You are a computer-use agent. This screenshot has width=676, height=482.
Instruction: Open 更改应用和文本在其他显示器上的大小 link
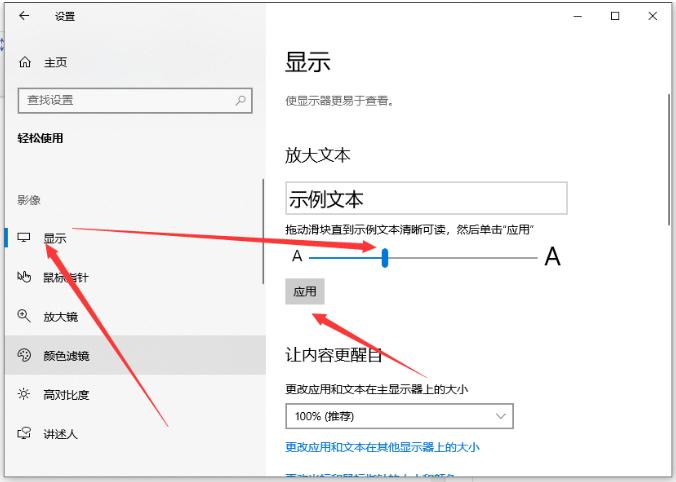click(x=382, y=447)
